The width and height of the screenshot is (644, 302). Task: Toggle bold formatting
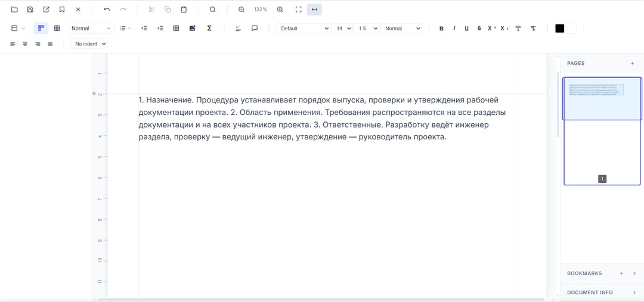tap(441, 29)
